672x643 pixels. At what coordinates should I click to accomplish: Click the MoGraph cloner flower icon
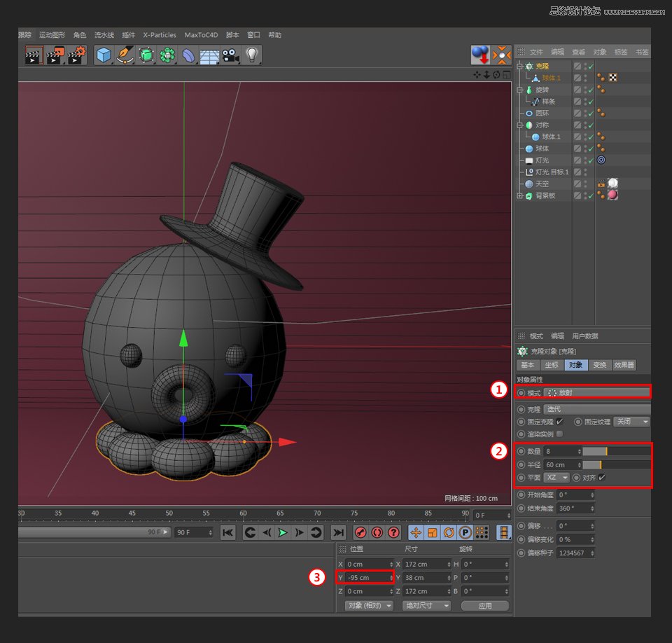tap(167, 55)
